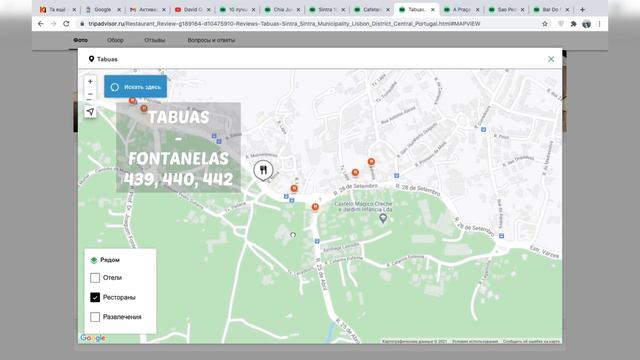Close the Tabuas map dialog
Image resolution: width=640 pixels, height=360 pixels.
pyautogui.click(x=551, y=59)
